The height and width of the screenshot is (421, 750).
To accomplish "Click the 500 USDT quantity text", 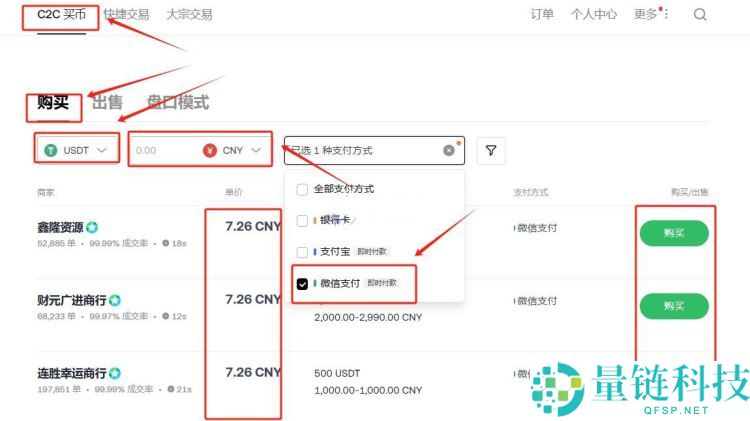I will click(x=337, y=373).
